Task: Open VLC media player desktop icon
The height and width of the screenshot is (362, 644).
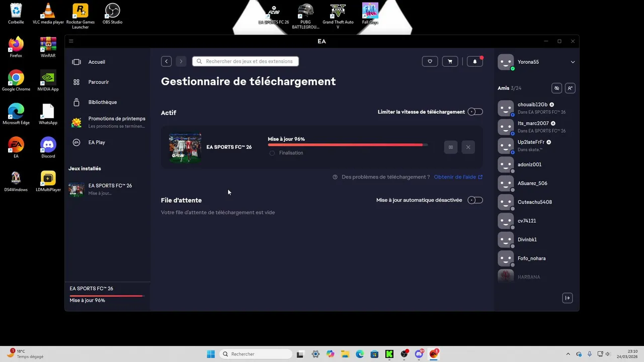Action: click(x=48, y=14)
